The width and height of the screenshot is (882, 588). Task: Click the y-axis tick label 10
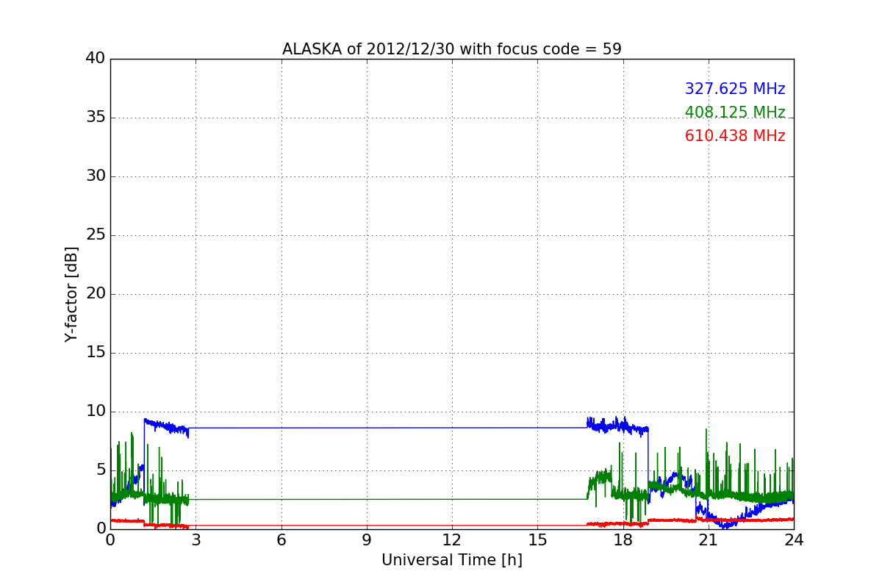[96, 411]
